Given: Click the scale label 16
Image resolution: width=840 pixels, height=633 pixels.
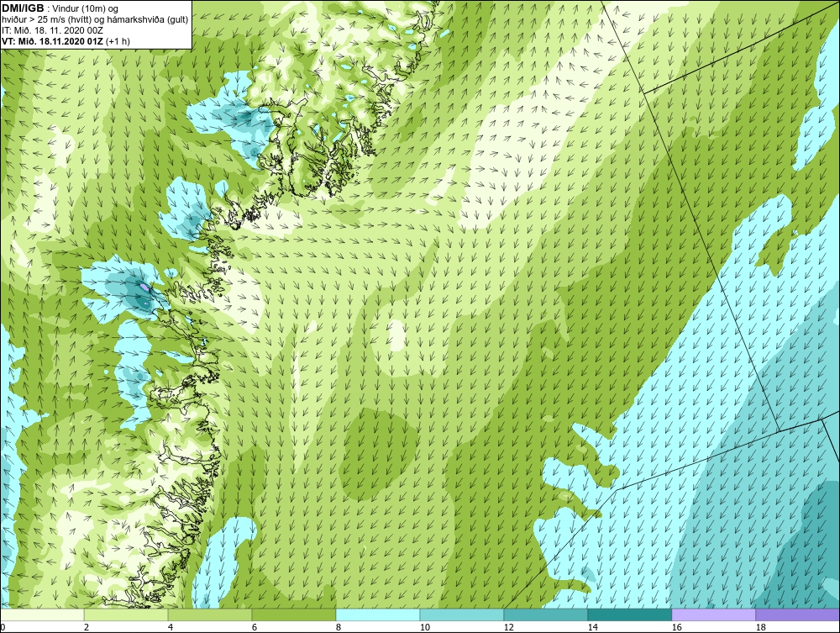Looking at the screenshot, I should (676, 627).
